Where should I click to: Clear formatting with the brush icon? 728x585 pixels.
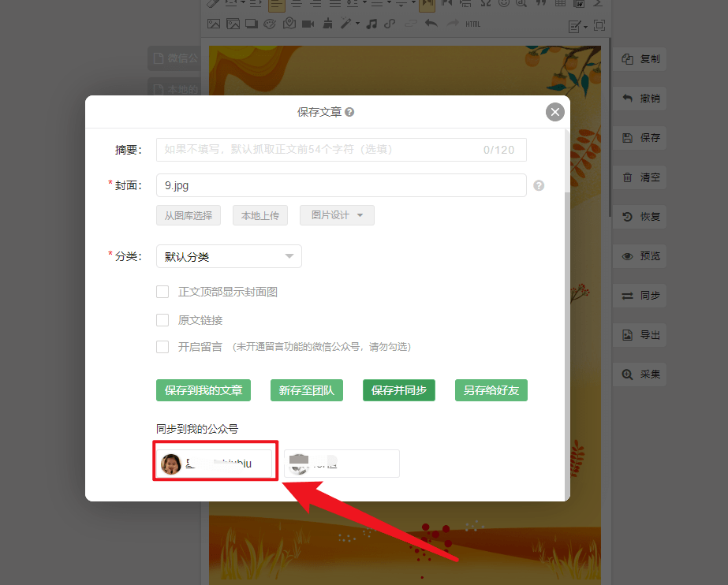[x=327, y=23]
